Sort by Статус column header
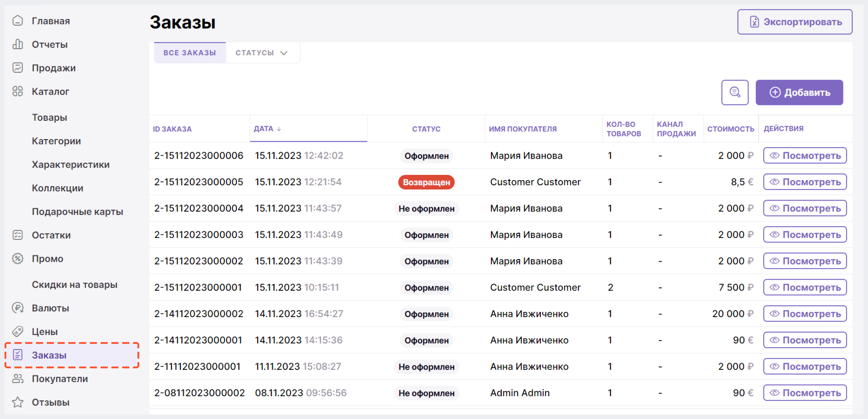The image size is (868, 419). pyautogui.click(x=426, y=129)
